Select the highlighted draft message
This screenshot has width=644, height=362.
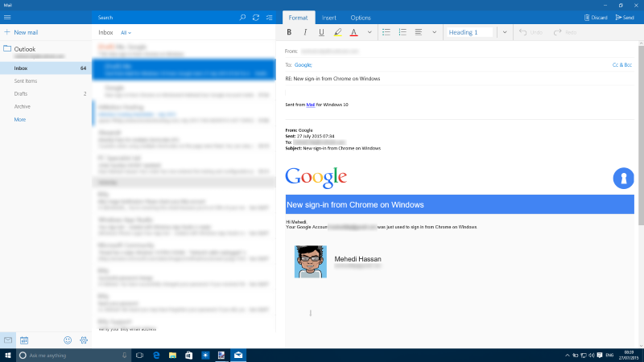pos(184,69)
